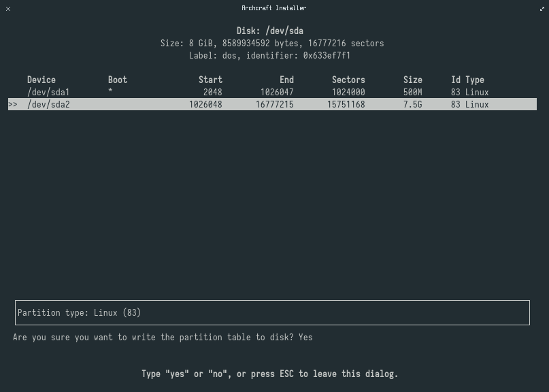This screenshot has height=392, width=549.
Task: Click the disk size information line
Action: click(272, 43)
